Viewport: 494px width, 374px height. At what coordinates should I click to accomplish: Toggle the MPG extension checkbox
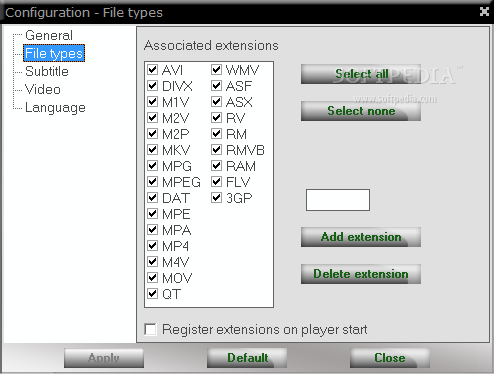coord(153,166)
